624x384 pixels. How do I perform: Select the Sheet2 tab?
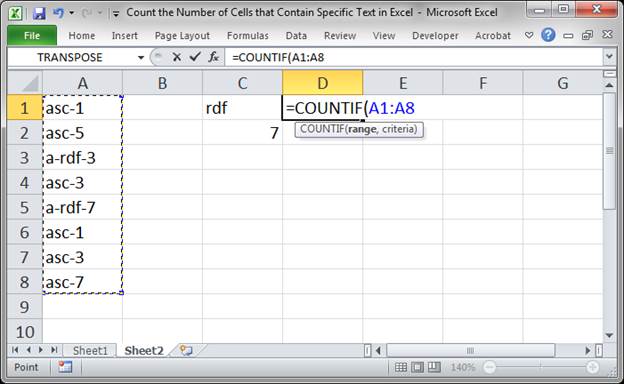click(144, 351)
